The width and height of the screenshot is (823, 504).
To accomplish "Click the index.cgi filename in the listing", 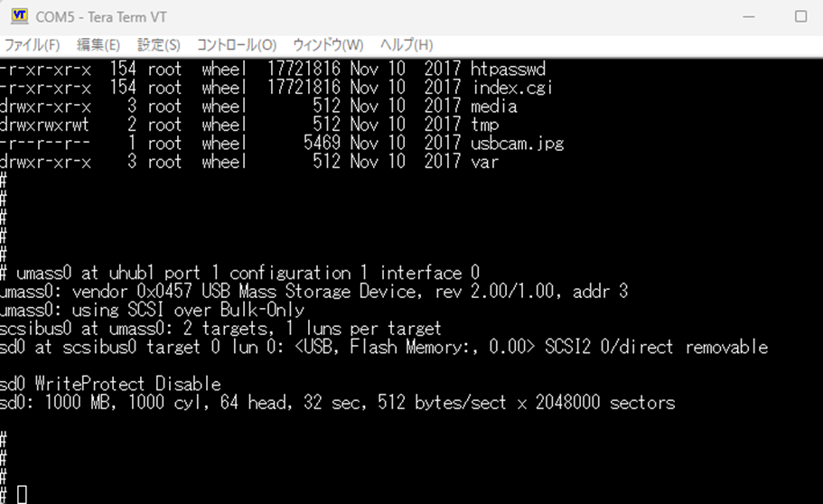I will pyautogui.click(x=512, y=88).
